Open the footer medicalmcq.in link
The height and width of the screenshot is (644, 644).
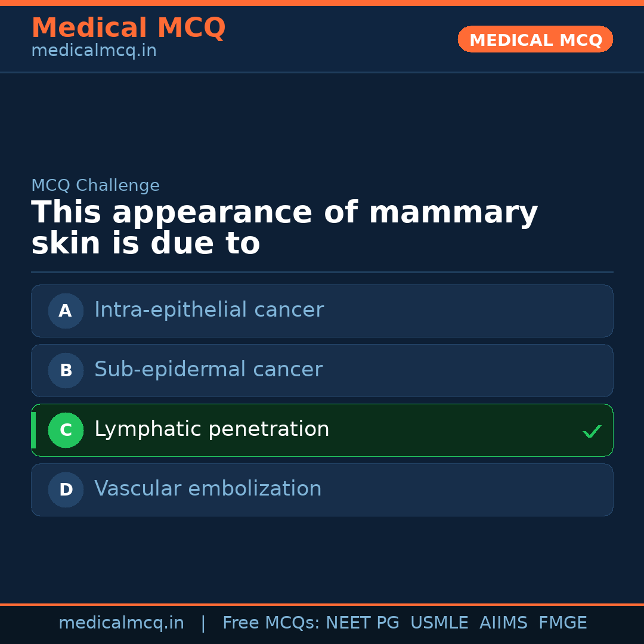121,623
